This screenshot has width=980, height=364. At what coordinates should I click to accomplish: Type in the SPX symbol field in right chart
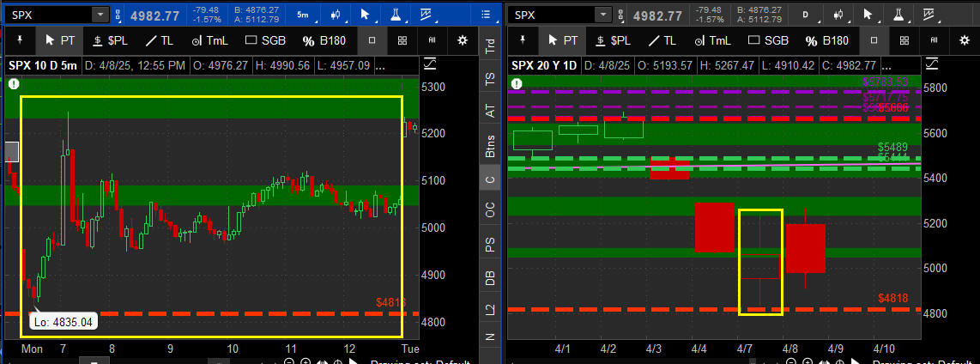point(554,15)
